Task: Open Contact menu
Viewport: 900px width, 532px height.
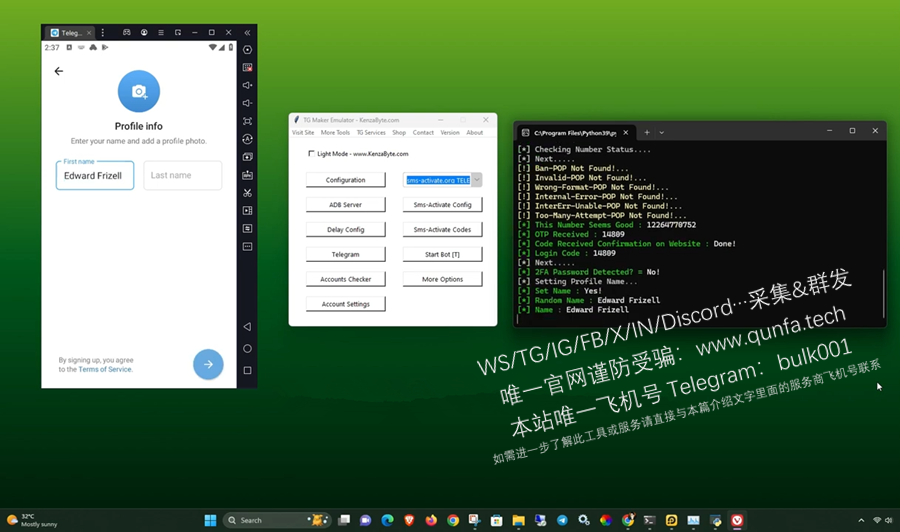Action: 423,133
